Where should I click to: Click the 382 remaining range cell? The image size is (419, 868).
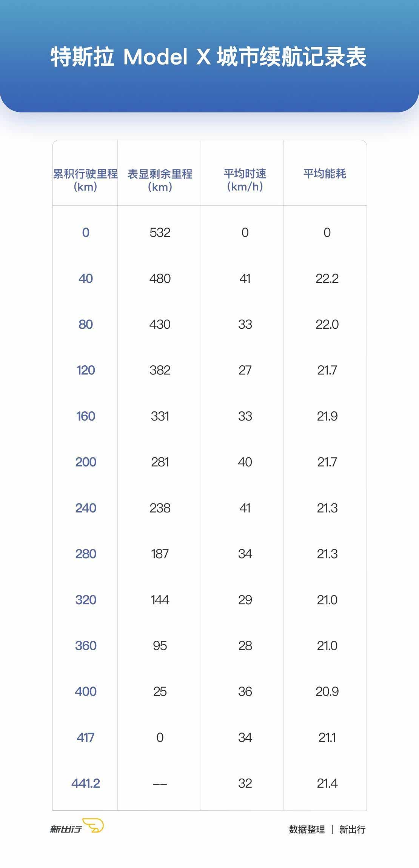[x=160, y=370]
